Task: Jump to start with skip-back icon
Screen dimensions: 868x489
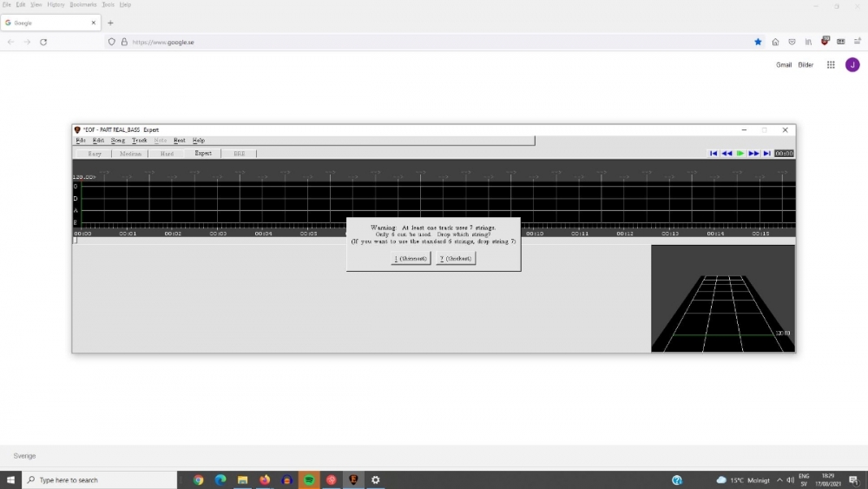Action: click(x=713, y=153)
